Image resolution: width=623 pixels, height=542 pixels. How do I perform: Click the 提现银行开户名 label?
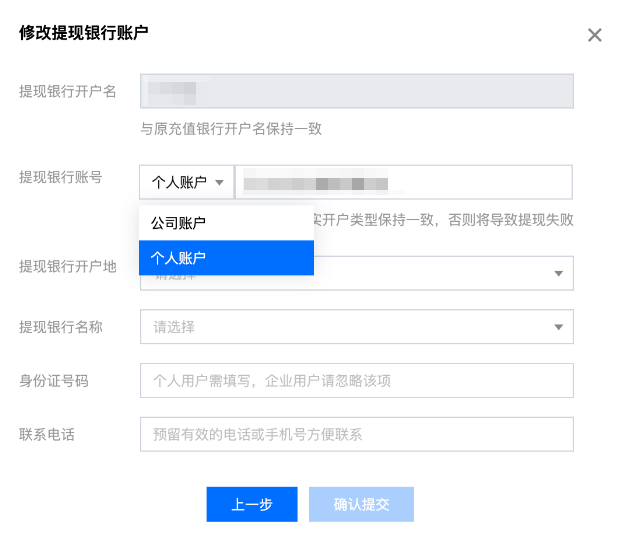[x=68, y=91]
